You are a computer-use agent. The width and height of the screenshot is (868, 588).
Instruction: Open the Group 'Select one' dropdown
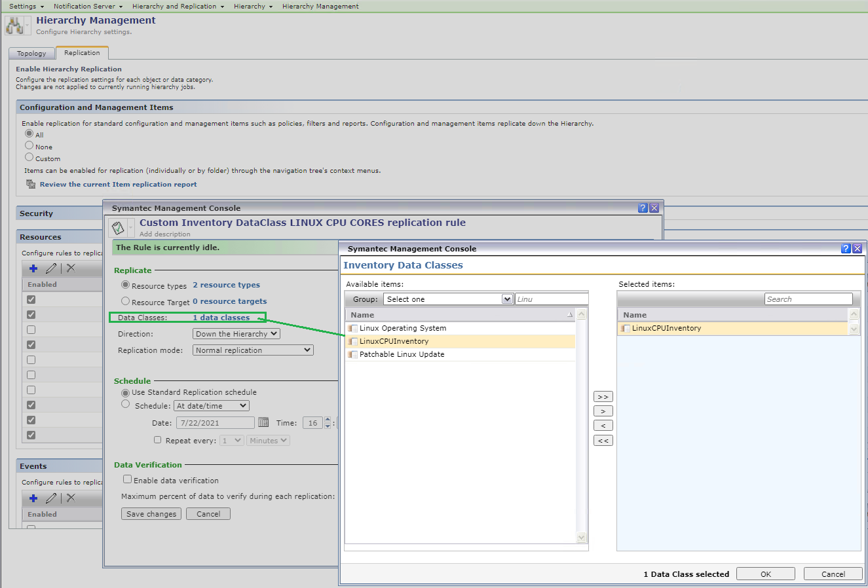click(x=448, y=299)
